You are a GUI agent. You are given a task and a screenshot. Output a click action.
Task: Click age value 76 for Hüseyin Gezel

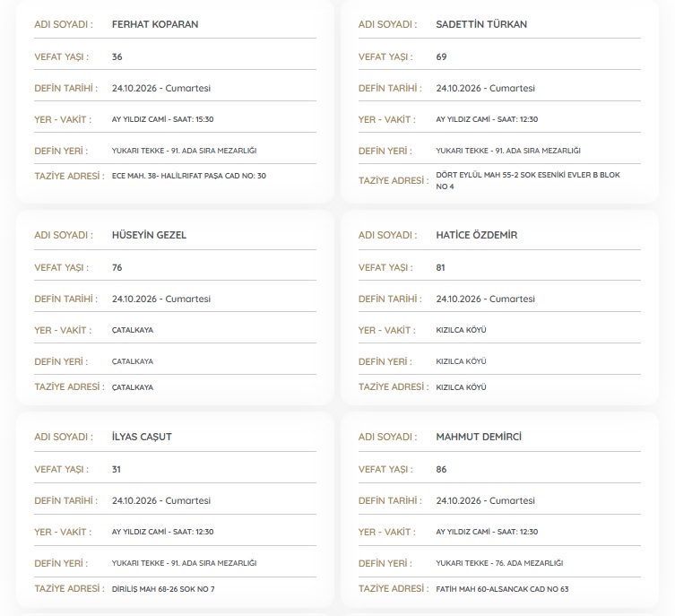[117, 268]
